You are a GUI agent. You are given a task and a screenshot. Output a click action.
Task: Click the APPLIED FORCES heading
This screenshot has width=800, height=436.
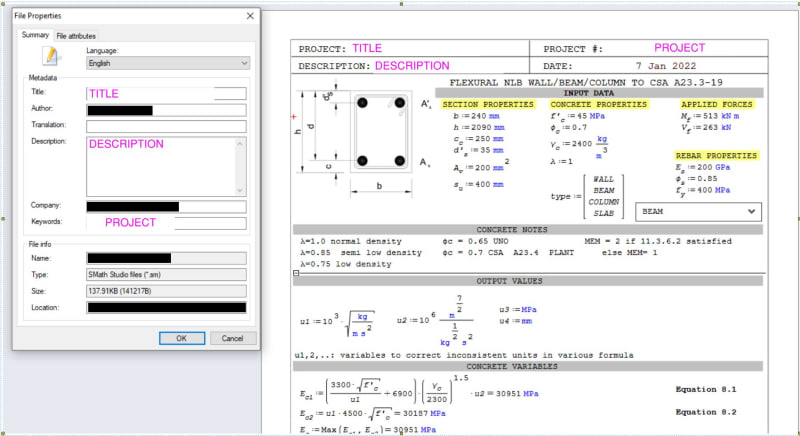click(x=716, y=104)
